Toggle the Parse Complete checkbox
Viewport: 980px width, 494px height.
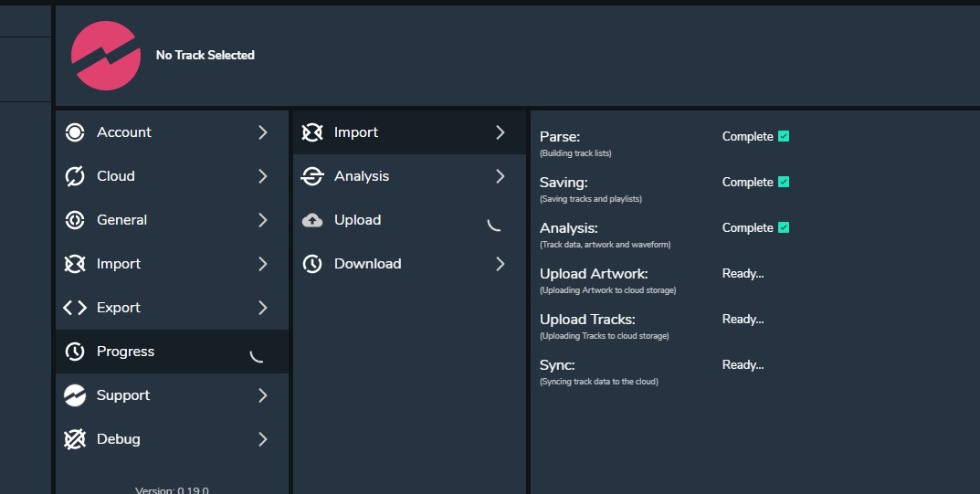pyautogui.click(x=784, y=137)
